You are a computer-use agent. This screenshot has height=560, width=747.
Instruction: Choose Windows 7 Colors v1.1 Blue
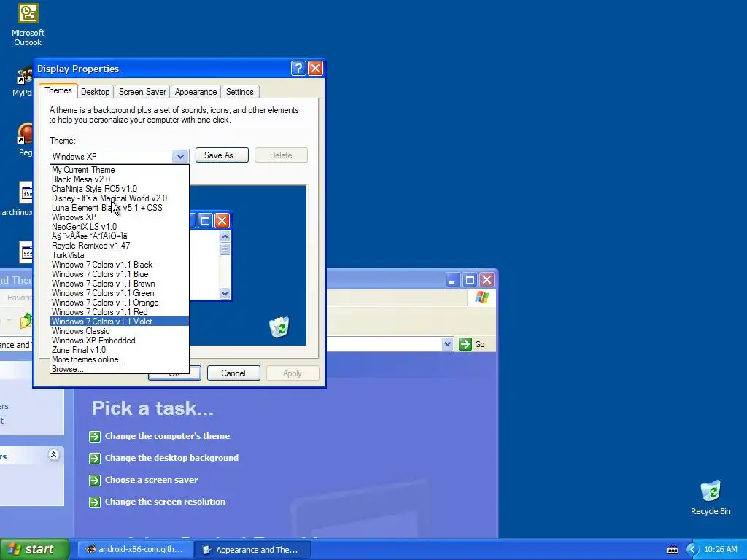coord(120,274)
